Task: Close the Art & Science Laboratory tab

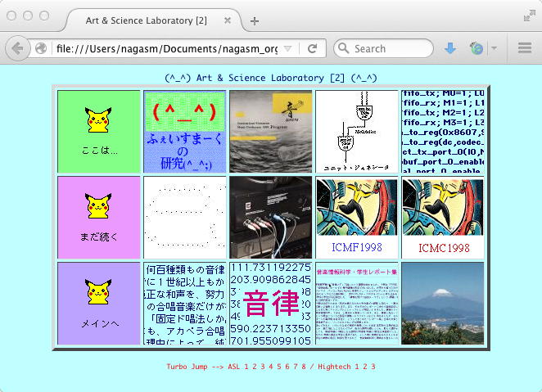Action: (x=227, y=20)
